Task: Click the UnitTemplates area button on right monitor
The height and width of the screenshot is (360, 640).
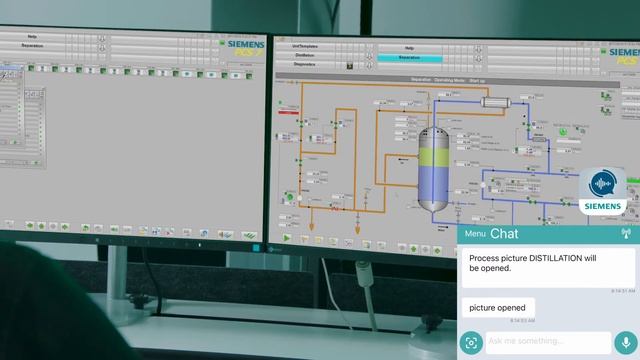Action: (x=304, y=46)
